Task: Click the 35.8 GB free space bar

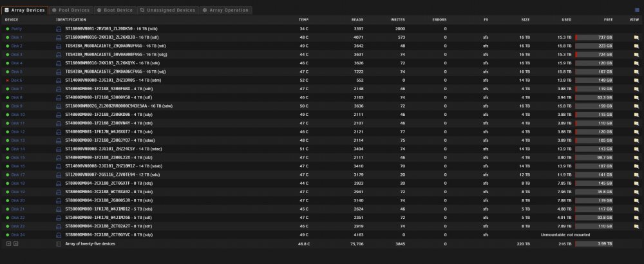Action: [594, 192]
